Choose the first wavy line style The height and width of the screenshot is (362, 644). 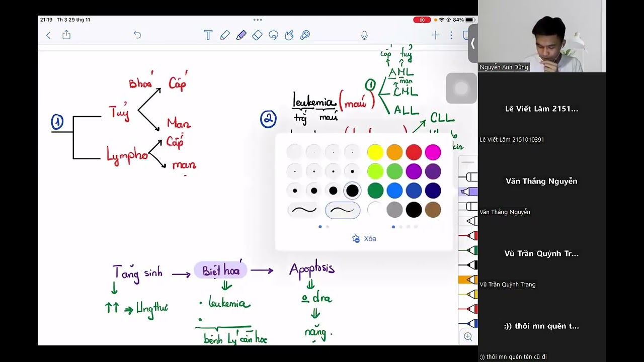pyautogui.click(x=304, y=210)
